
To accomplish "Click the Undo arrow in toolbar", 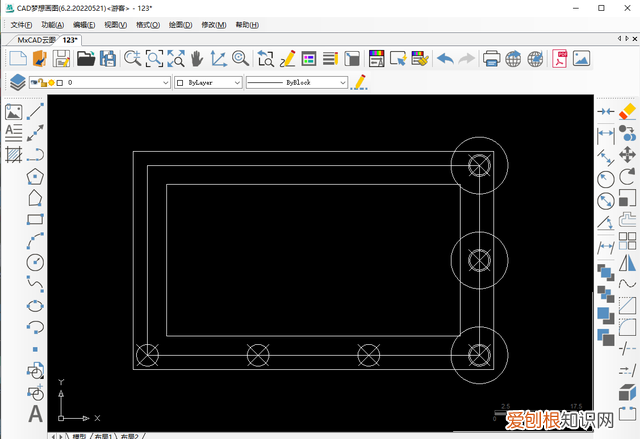I will click(x=446, y=59).
